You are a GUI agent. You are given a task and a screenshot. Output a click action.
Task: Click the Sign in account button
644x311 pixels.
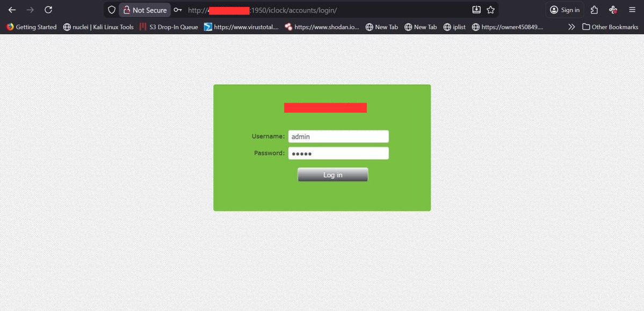pos(565,10)
